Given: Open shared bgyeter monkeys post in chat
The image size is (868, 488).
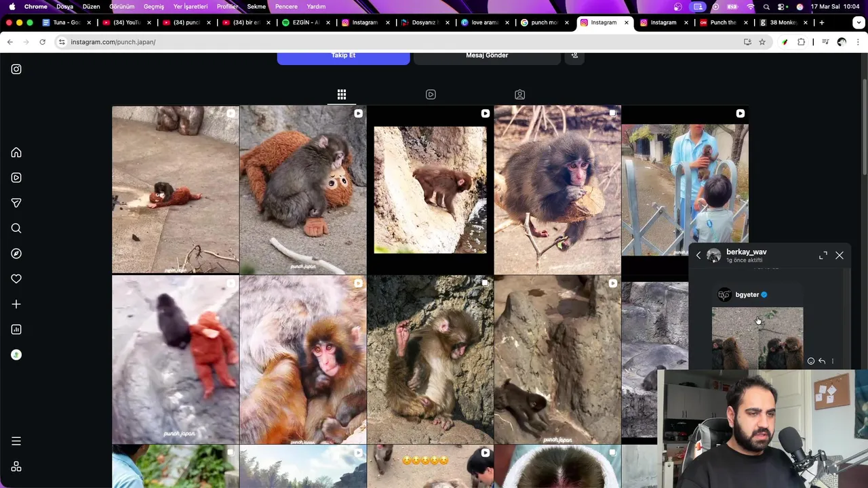Looking at the screenshot, I should [x=757, y=338].
